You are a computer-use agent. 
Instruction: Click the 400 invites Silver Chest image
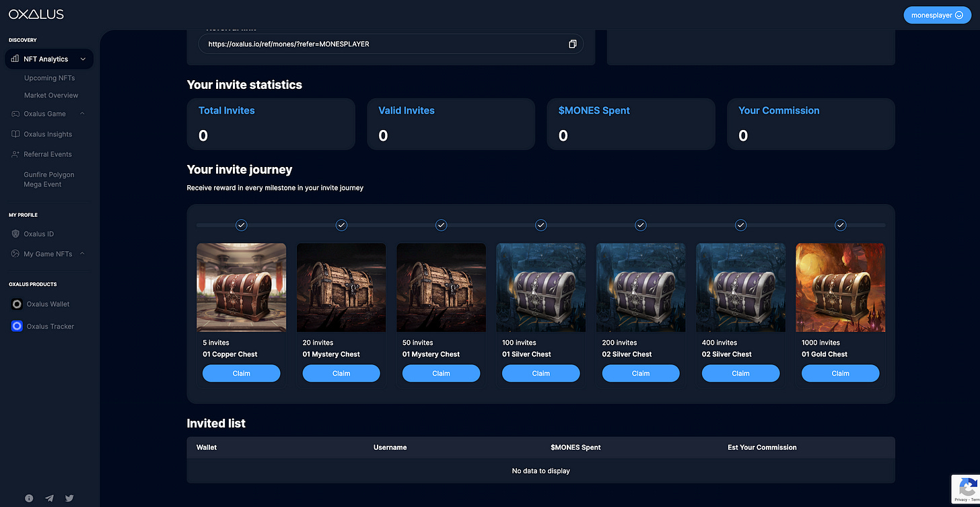tap(740, 288)
